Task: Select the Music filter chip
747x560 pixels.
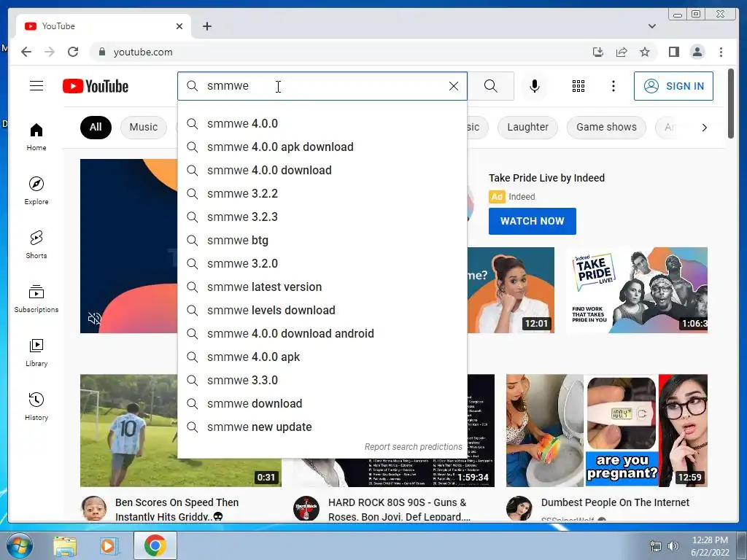Action: coord(144,127)
